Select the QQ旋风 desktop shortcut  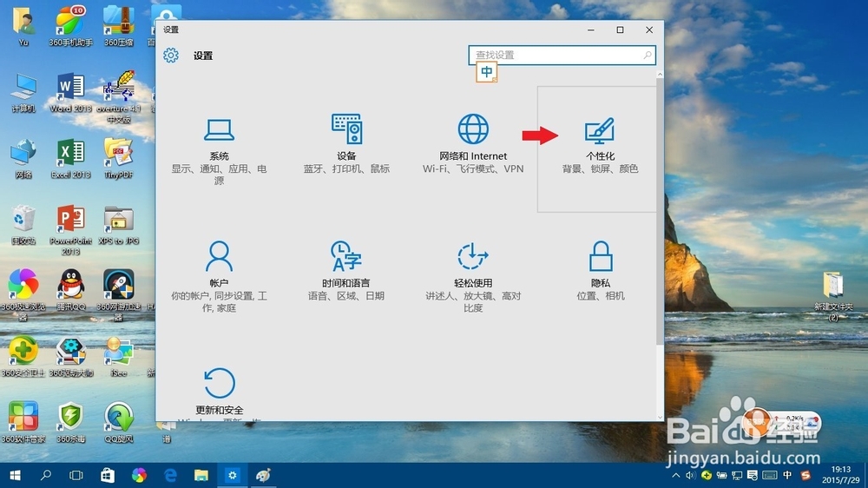[118, 422]
